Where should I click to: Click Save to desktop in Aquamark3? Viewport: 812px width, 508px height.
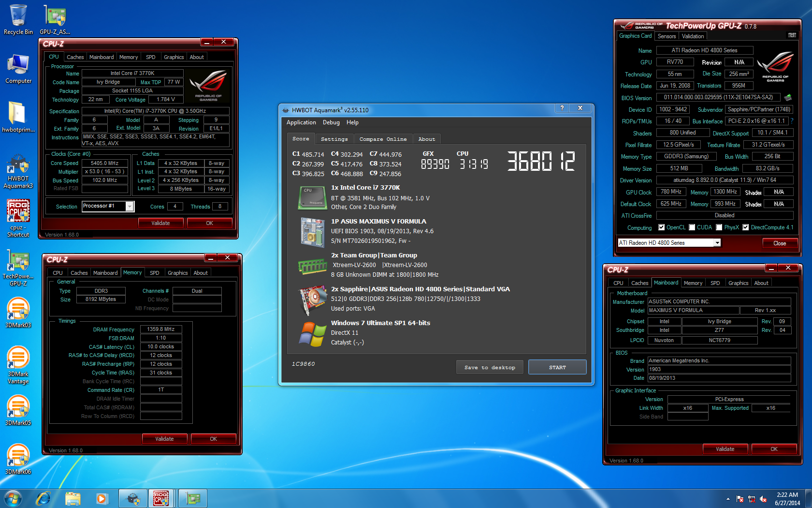(x=490, y=367)
